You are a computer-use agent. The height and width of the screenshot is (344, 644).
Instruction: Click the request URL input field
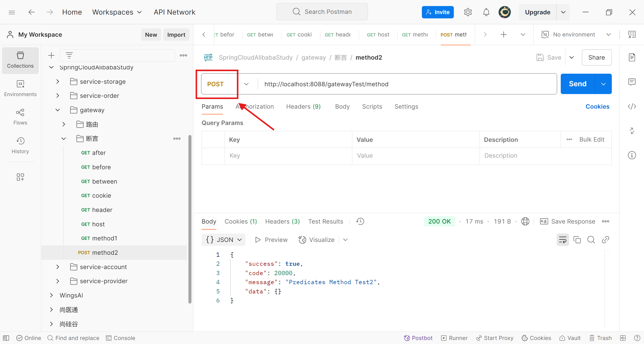[403, 84]
